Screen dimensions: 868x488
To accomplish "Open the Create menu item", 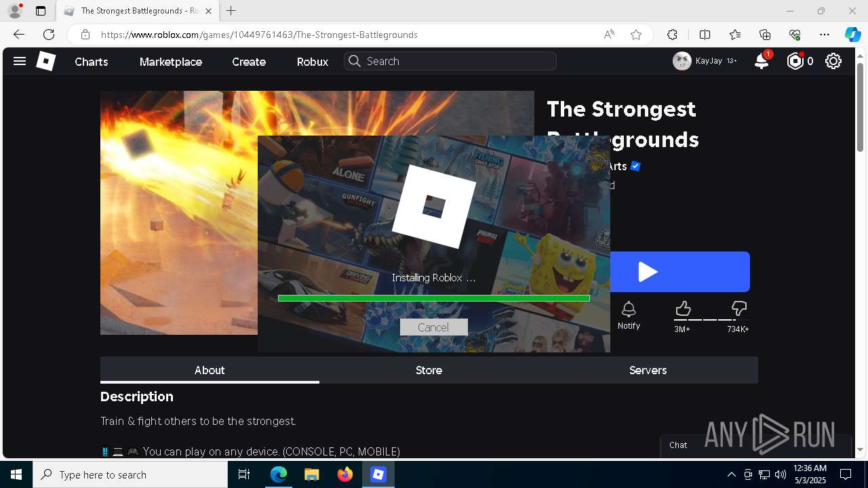I will [249, 62].
